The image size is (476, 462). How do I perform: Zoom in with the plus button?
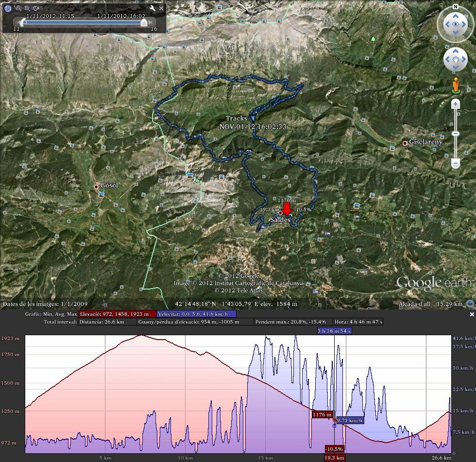pyautogui.click(x=456, y=104)
